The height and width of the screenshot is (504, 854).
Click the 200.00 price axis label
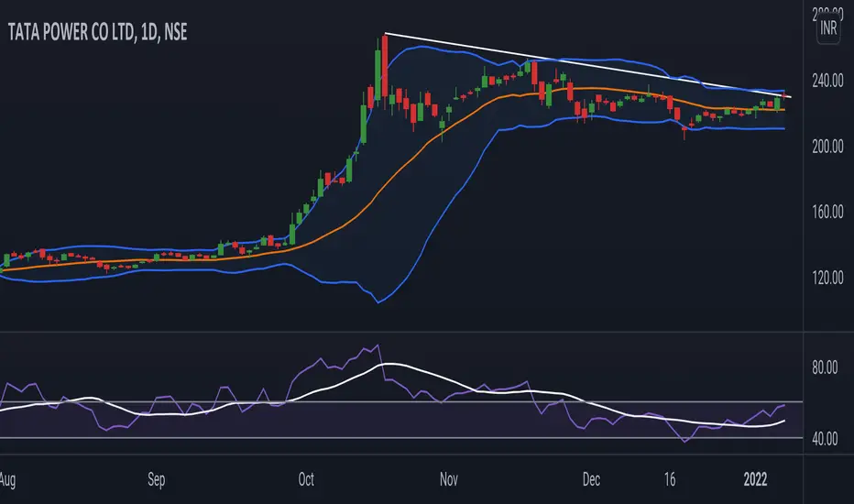827,146
